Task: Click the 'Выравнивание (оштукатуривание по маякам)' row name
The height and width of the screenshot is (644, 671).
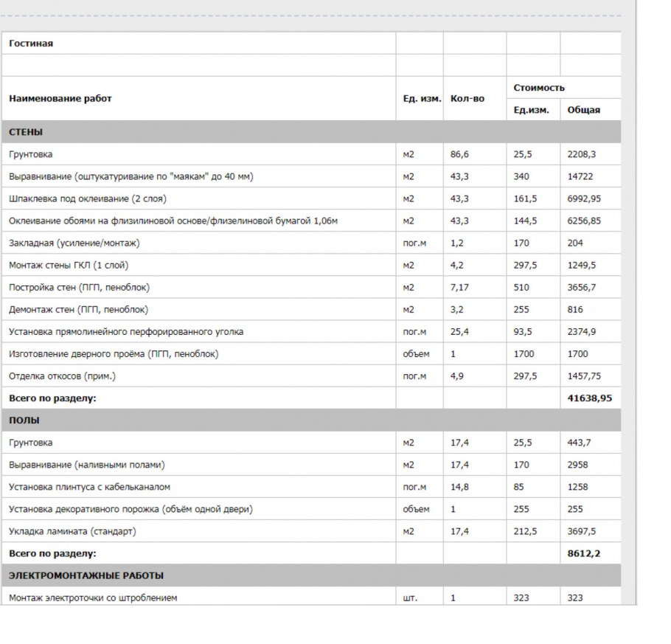Action: coord(131,177)
